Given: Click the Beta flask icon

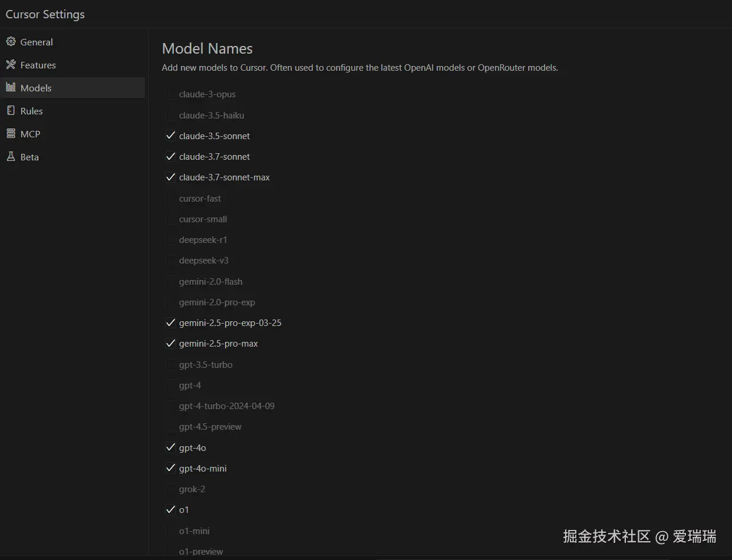Looking at the screenshot, I should click(11, 157).
